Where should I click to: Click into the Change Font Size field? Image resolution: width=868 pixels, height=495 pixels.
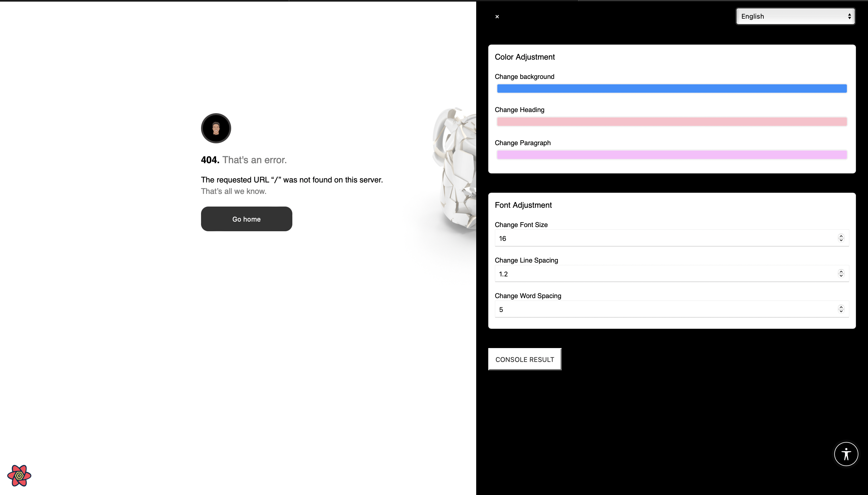(x=666, y=238)
